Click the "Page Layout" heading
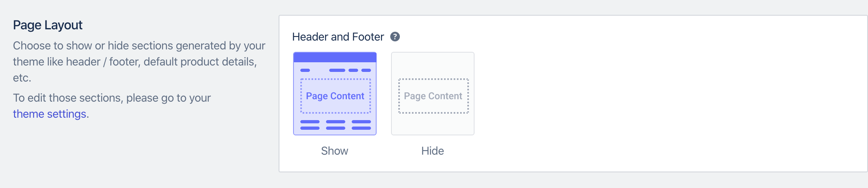 47,25
